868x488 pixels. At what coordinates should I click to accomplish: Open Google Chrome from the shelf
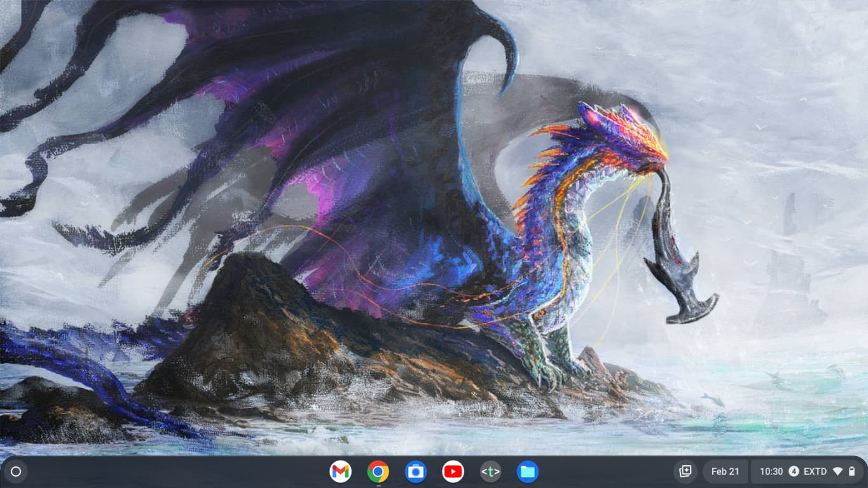click(x=378, y=471)
